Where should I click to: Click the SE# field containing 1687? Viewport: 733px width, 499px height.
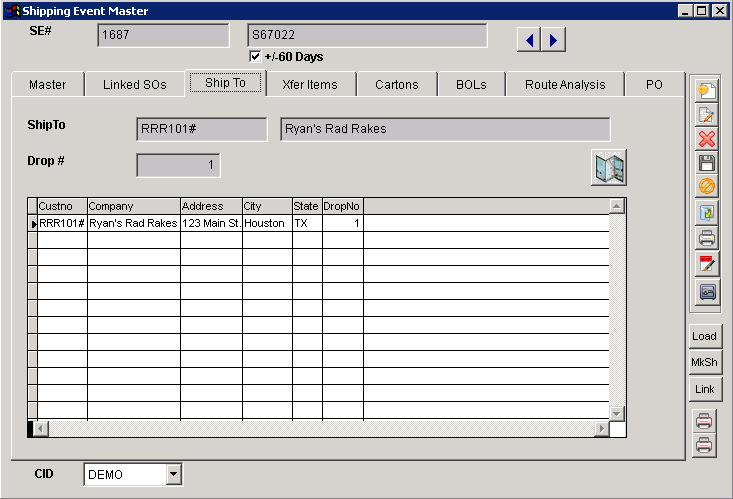(x=163, y=36)
